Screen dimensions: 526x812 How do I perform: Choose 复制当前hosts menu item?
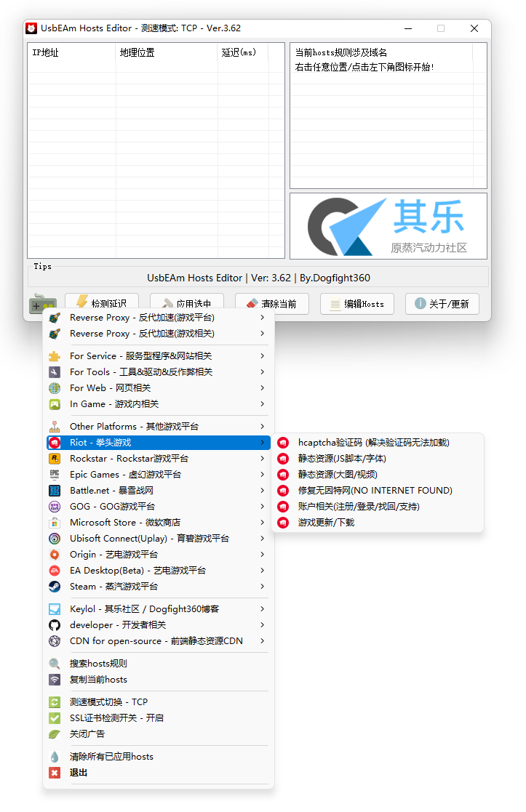158,680
